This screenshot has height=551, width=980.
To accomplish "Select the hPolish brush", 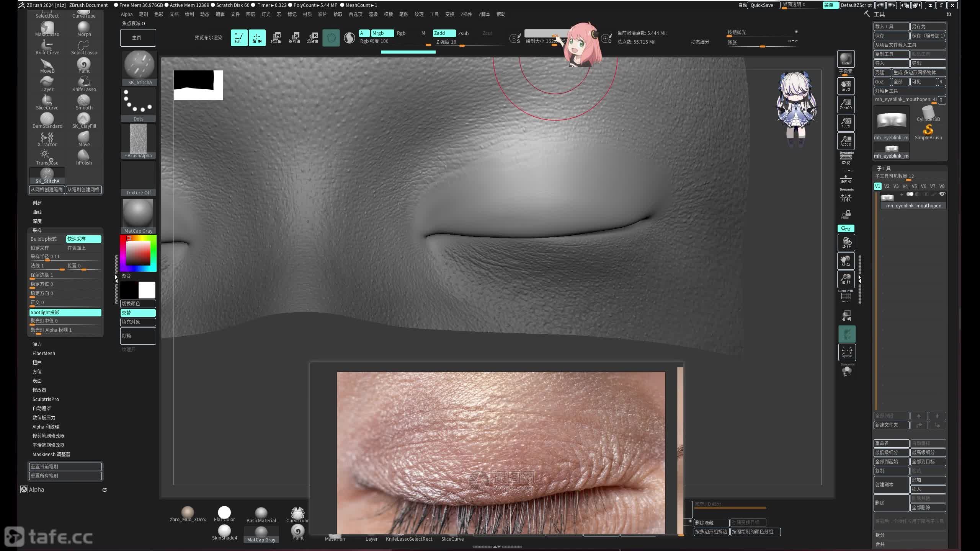I will 84,158.
